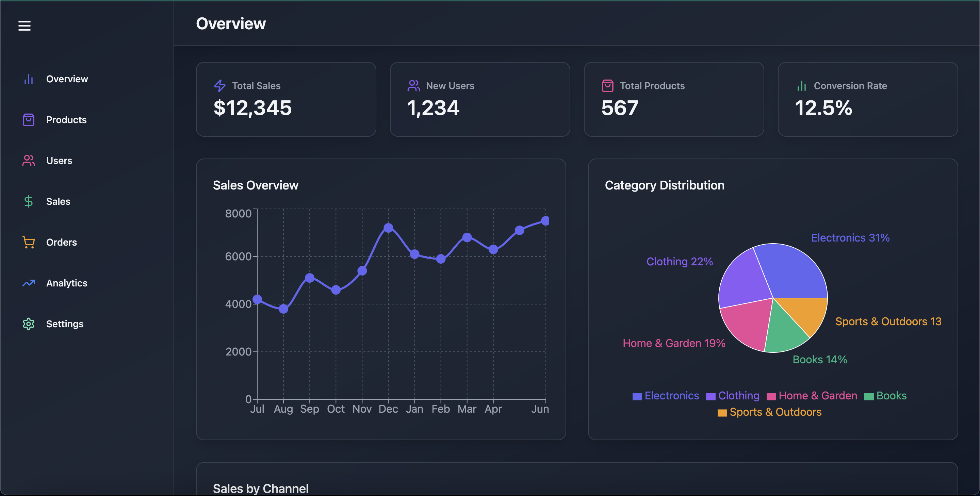
Task: Click the Jan data point on sales chart
Action: click(415, 254)
